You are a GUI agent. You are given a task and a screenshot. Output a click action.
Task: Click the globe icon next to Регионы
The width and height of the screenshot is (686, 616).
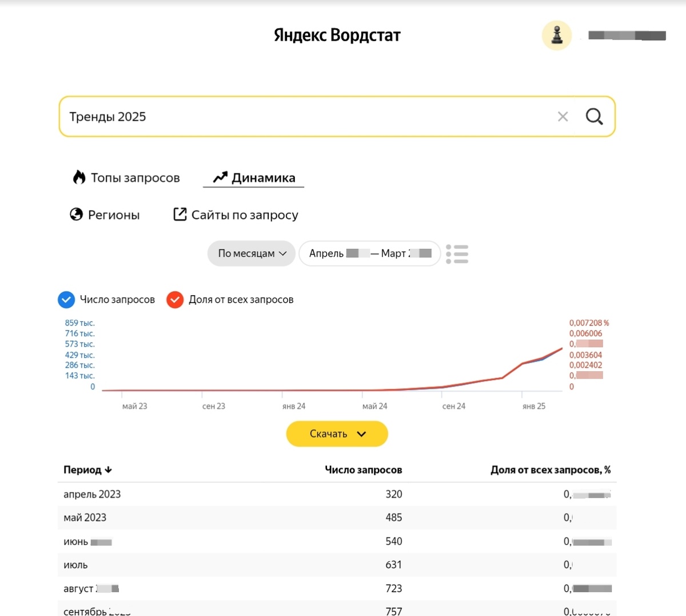pos(76,214)
